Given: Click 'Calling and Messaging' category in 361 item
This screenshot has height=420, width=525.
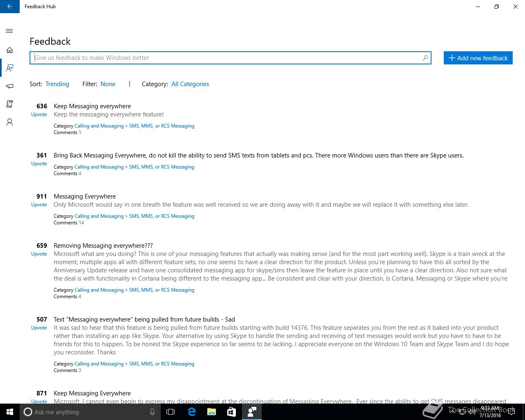Looking at the screenshot, I should point(99,167).
